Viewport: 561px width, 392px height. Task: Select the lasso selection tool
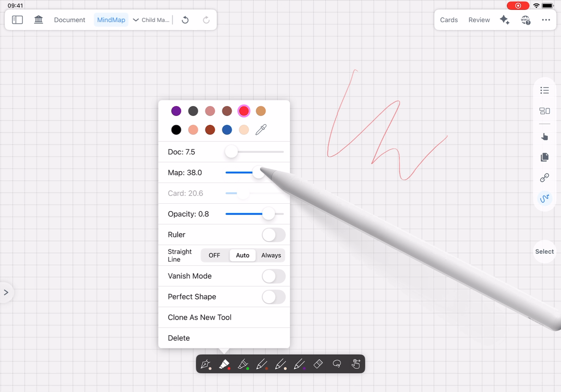337,364
